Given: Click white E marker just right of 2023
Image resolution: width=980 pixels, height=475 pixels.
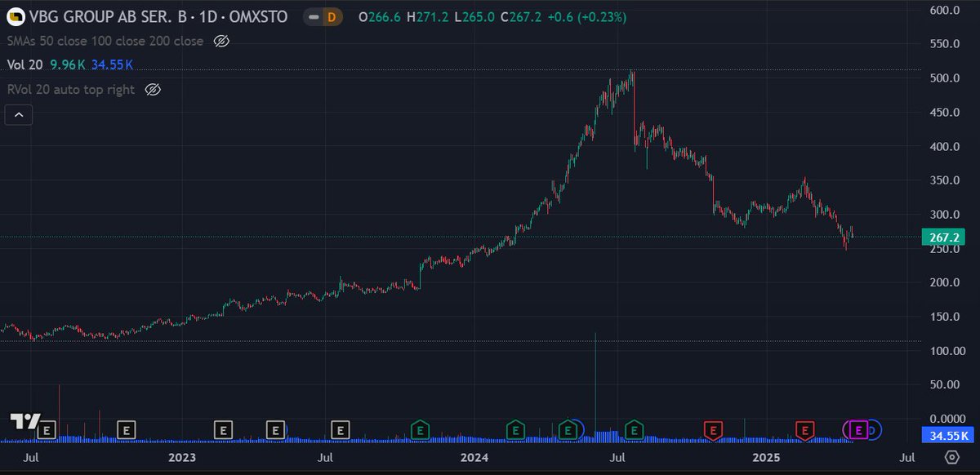Looking at the screenshot, I should coord(223,428).
